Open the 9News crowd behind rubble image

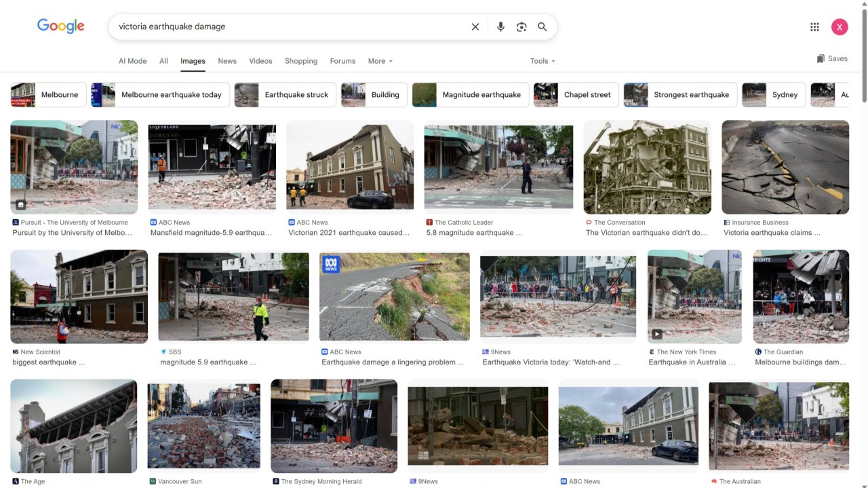(x=558, y=297)
